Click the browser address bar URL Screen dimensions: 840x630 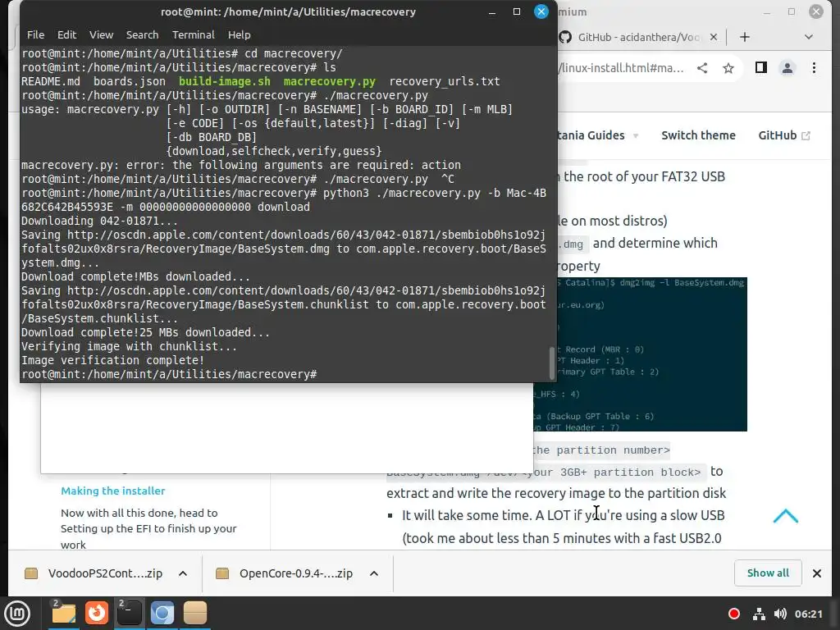622,68
